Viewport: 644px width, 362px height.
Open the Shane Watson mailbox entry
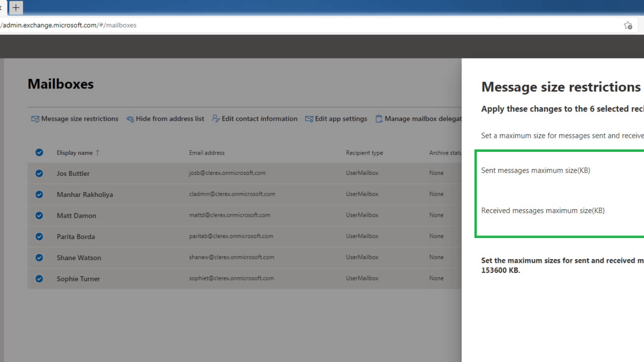coord(79,258)
